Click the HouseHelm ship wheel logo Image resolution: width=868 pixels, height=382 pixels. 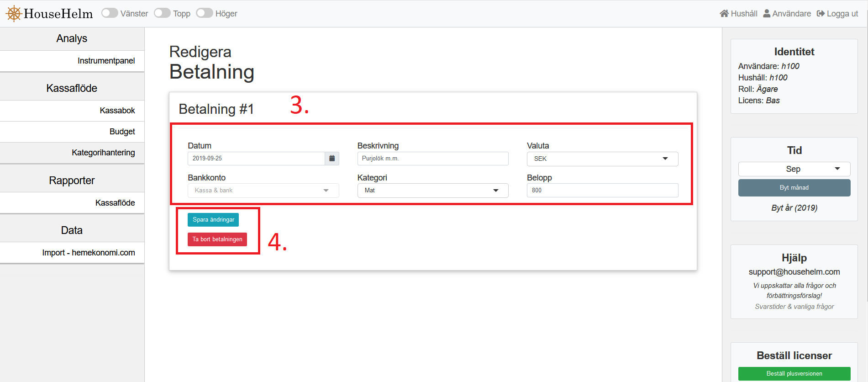pyautogui.click(x=14, y=14)
